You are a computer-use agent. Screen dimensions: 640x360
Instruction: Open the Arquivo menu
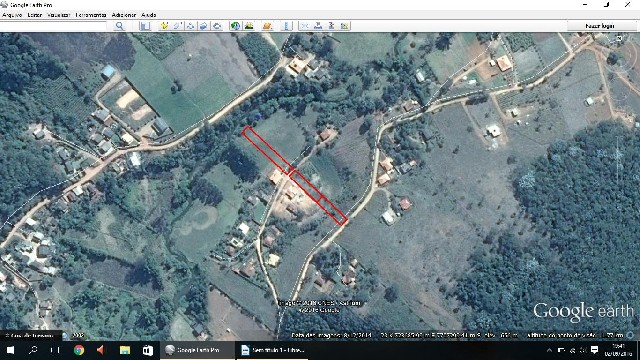pyautogui.click(x=12, y=15)
